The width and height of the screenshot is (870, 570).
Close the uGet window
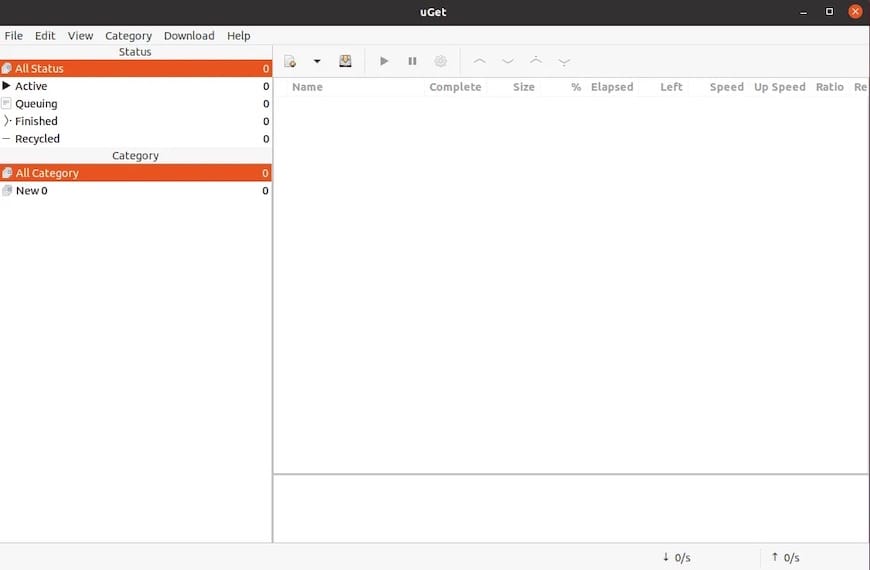856,11
